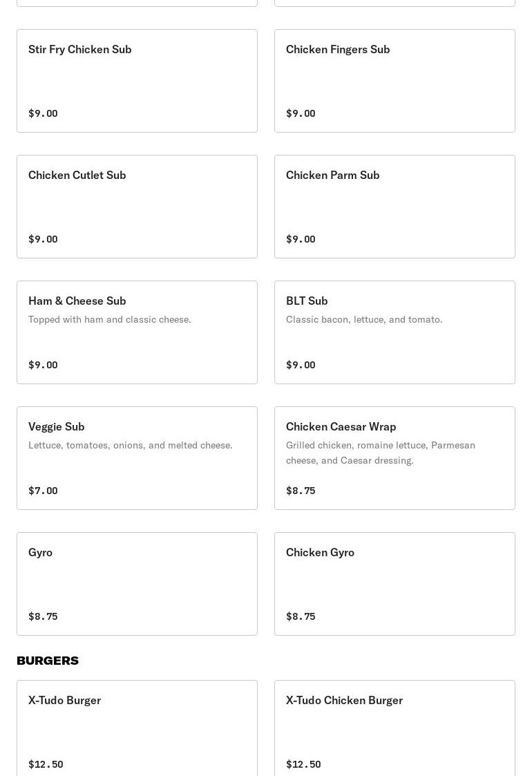Open the Chicken Parm Sub card
The width and height of the screenshot is (532, 776).
click(x=395, y=207)
